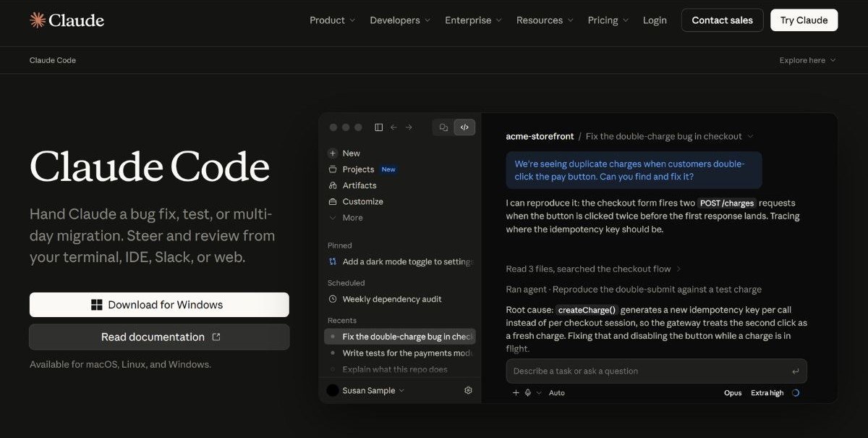Focus the Describe a task input field
This screenshot has width=868, height=438.
656,371
